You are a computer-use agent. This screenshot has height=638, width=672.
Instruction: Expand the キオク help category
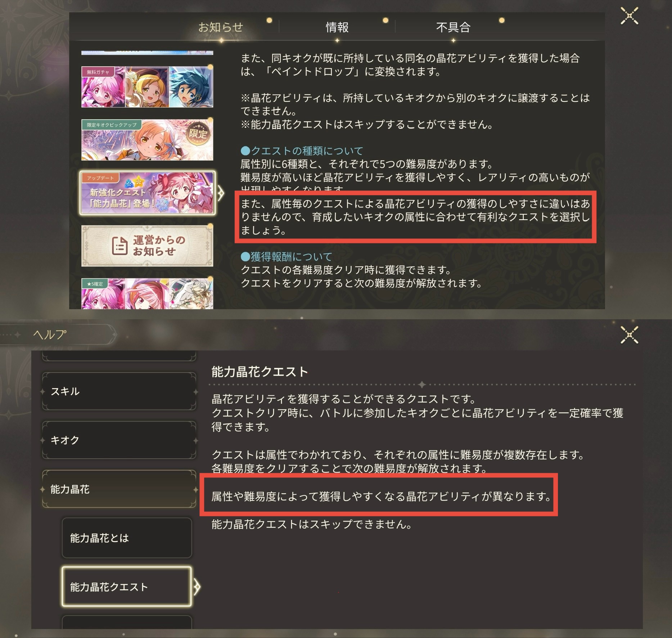[x=119, y=440]
